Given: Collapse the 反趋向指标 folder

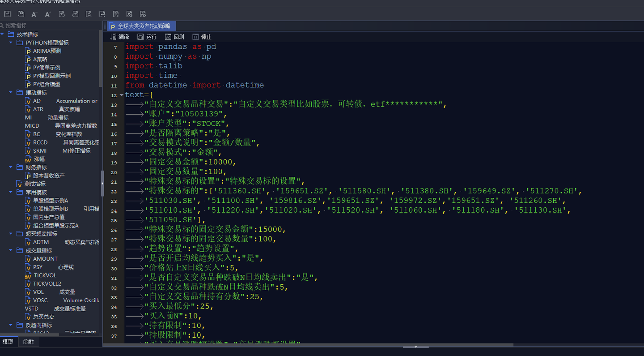Looking at the screenshot, I should 11,325.
